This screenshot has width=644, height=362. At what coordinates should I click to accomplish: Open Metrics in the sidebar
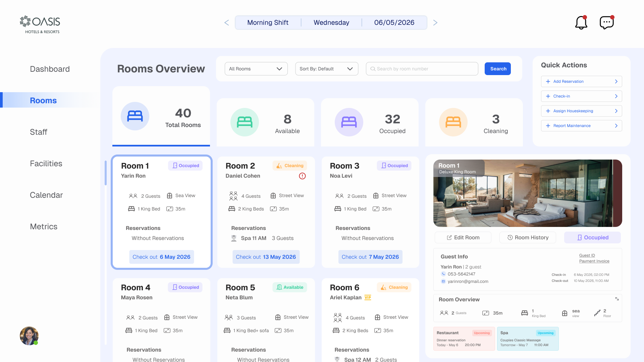click(44, 227)
